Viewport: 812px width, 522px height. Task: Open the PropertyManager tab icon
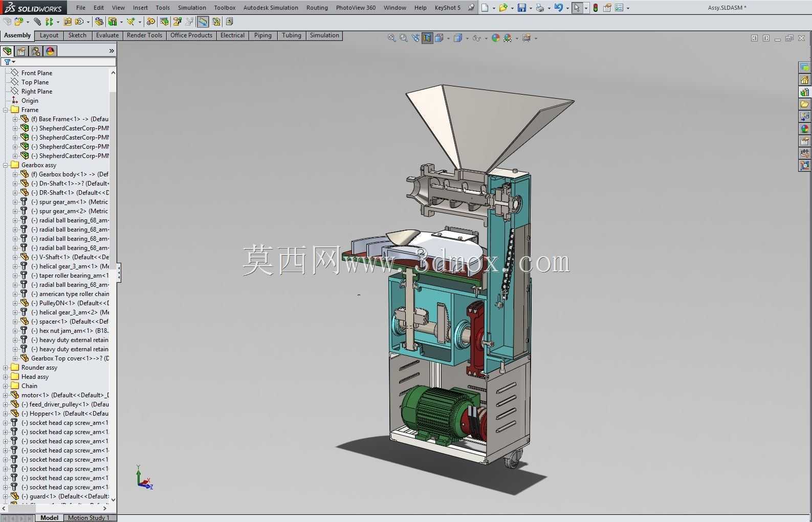coord(21,51)
